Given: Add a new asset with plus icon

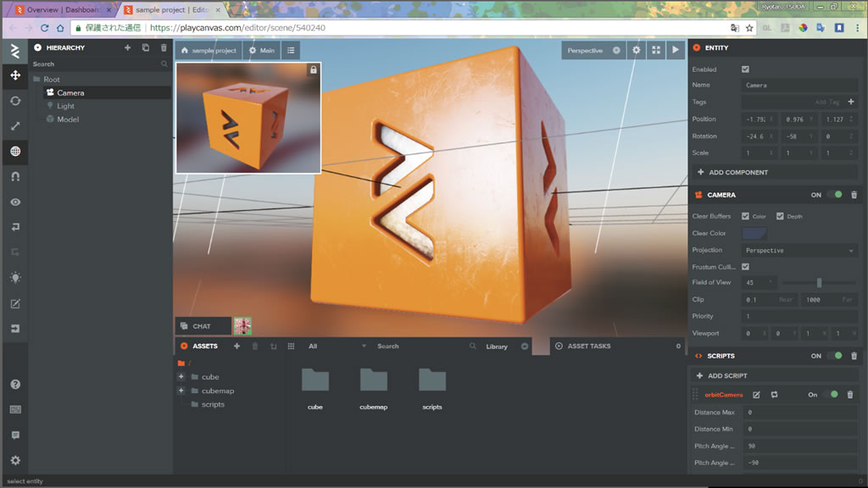Looking at the screenshot, I should (x=236, y=346).
